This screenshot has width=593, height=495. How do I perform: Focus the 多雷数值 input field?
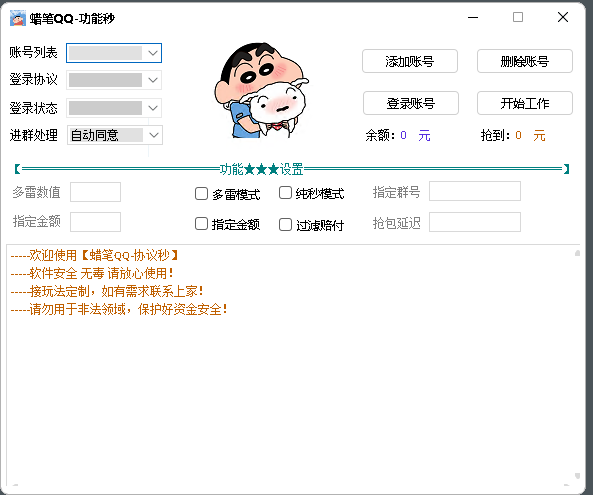(x=96, y=192)
